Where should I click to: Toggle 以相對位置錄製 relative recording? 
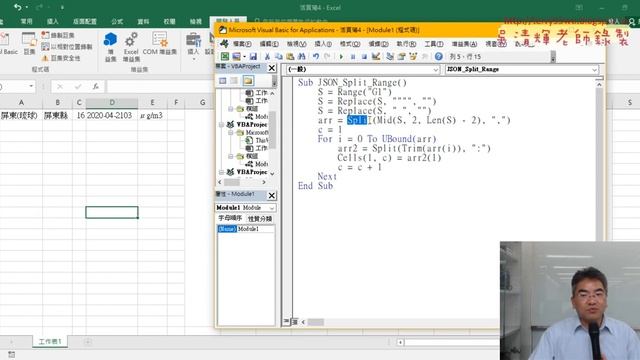click(67, 47)
